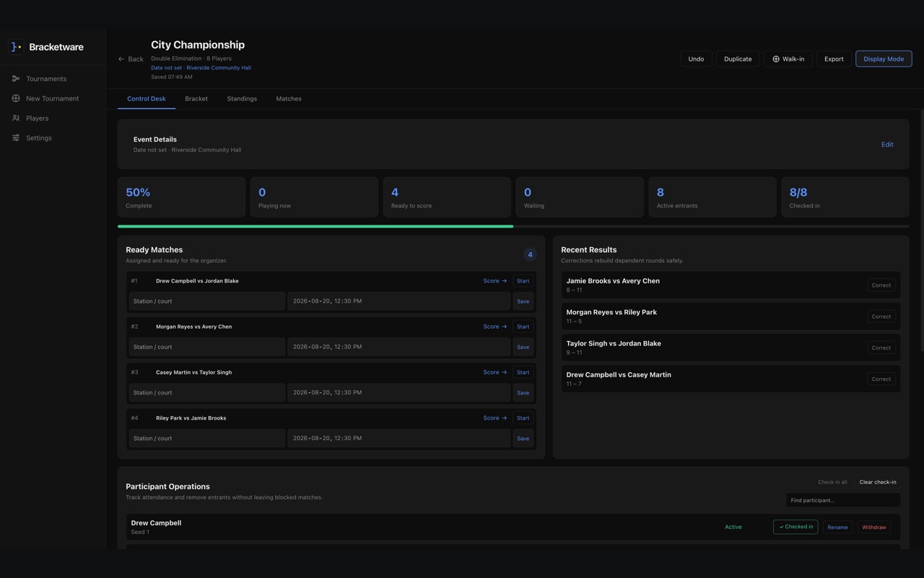Click the Active status for Drew Campbell
This screenshot has height=578, width=924.
coord(733,527)
